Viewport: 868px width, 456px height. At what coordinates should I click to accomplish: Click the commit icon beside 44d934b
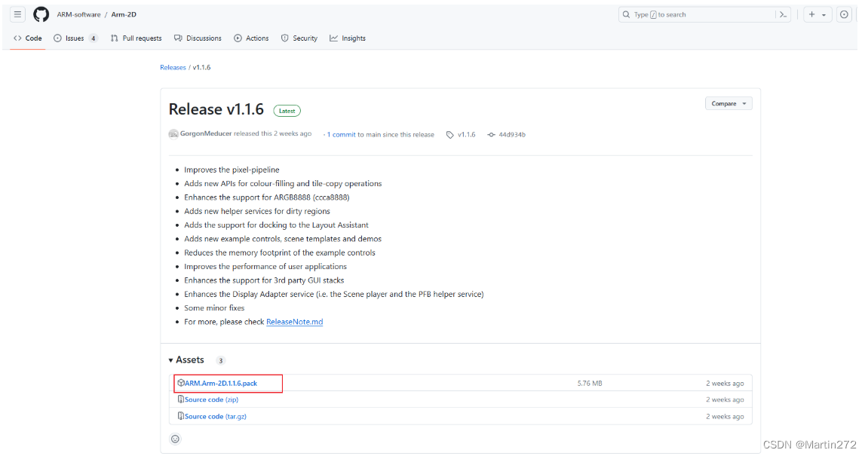pos(491,134)
